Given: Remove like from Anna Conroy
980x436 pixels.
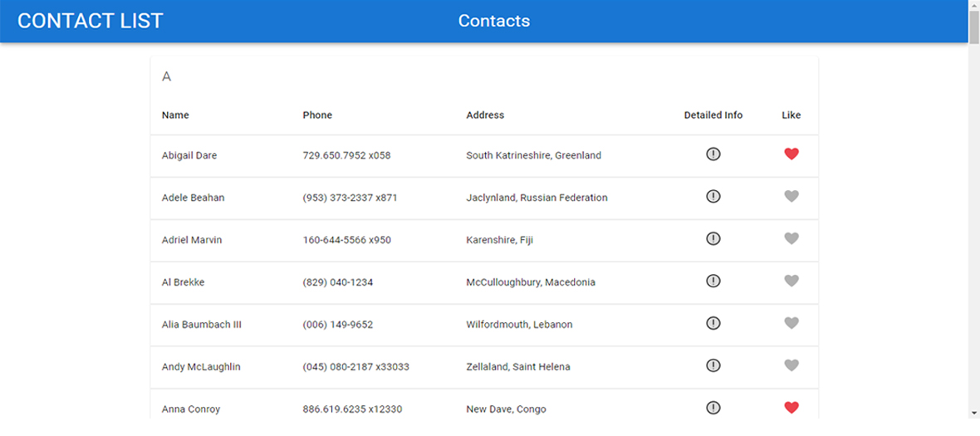Looking at the screenshot, I should click(791, 408).
